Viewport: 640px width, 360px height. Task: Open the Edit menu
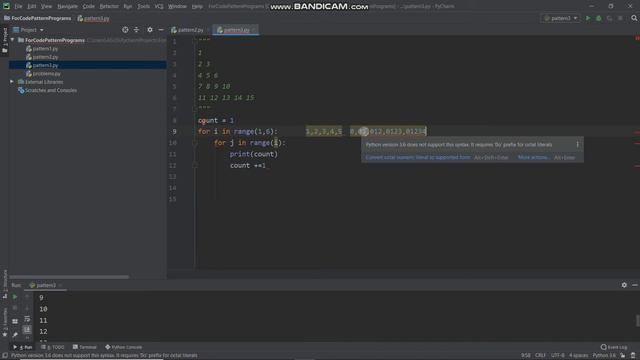(x=32, y=7)
